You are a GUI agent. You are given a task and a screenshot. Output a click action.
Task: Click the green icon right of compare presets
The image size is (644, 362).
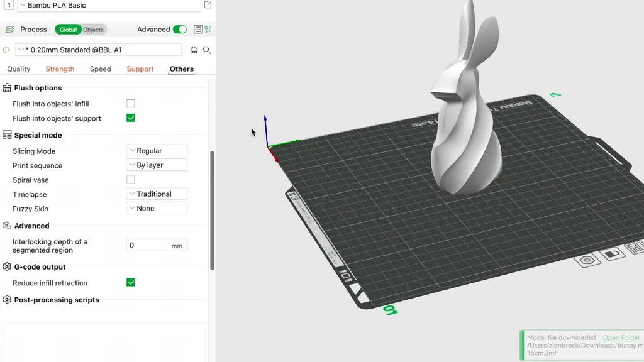(208, 29)
